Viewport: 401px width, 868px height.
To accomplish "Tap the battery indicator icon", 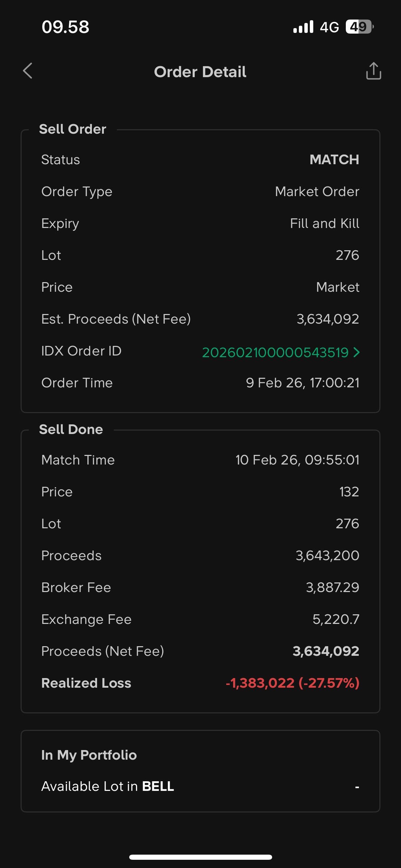I will coord(359,27).
